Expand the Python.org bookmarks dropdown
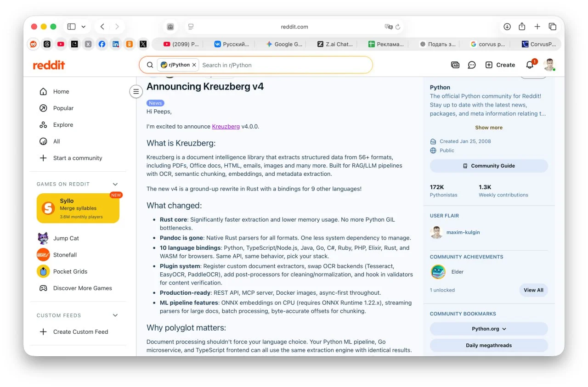 489,329
